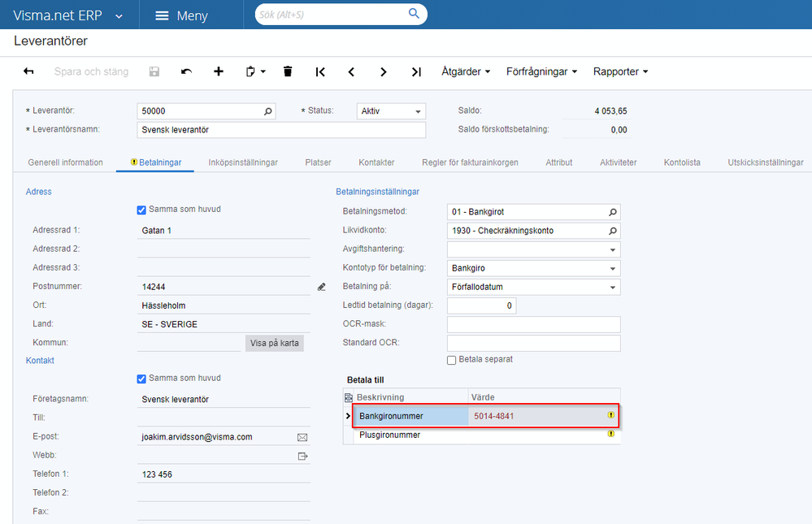Screen dimensions: 812x524
Task: Open the Utskicksinställningar tab
Action: tap(766, 162)
